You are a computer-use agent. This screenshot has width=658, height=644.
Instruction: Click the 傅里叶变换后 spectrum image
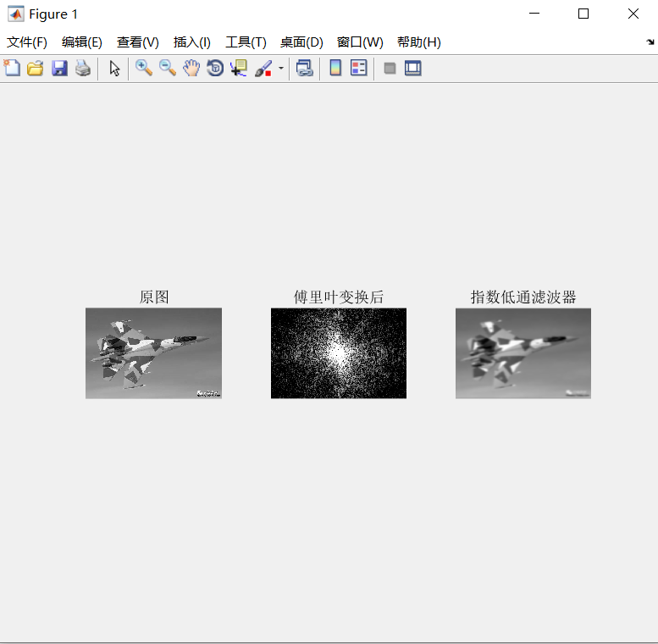339,353
